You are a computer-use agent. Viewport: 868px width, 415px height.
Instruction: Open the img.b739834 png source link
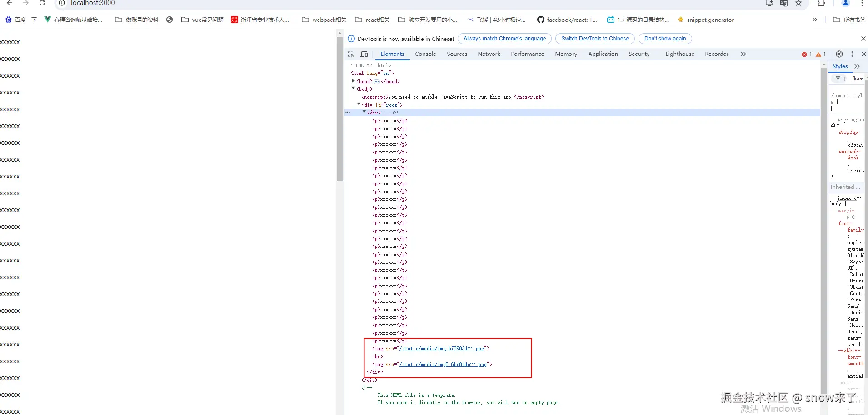[442, 349]
